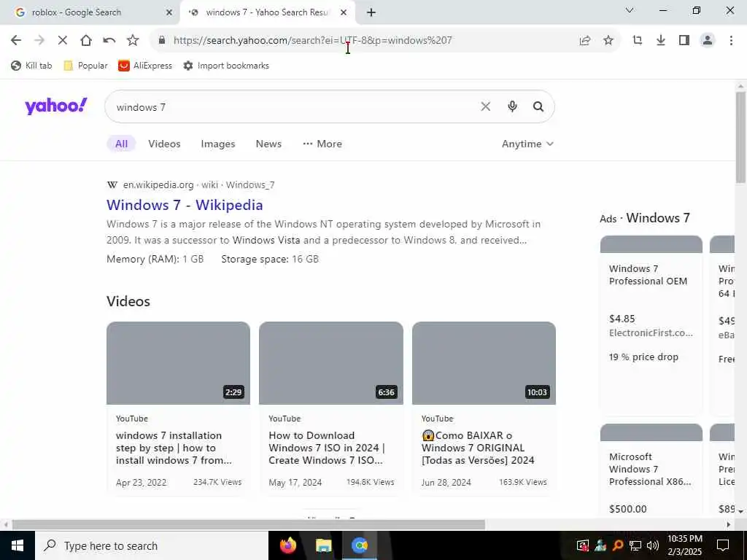Click the network tray icon
747x560 pixels.
635,545
